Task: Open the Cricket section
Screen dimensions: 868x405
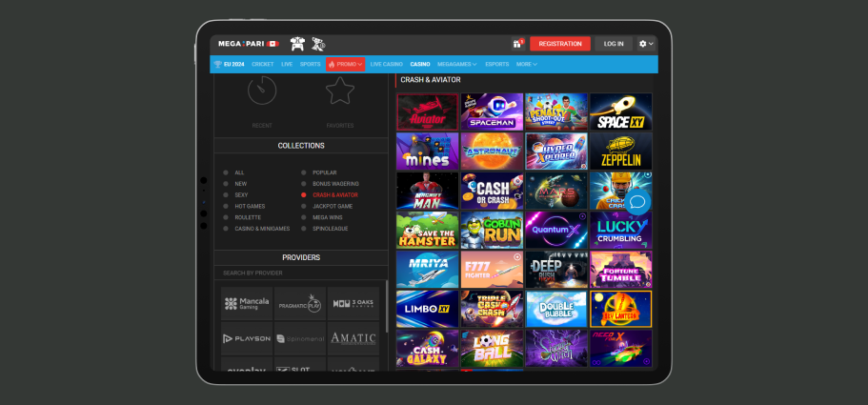Action: 262,64
